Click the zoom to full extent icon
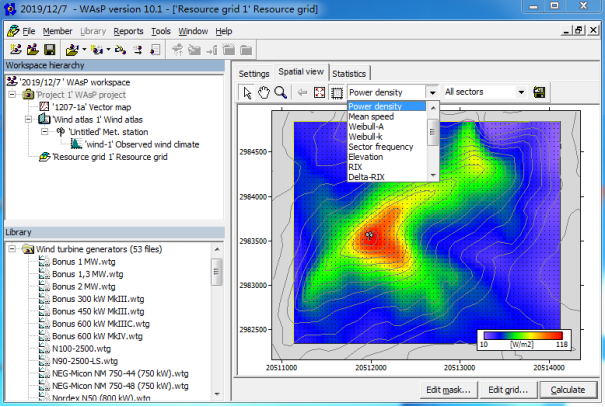The width and height of the screenshot is (605, 407). click(x=319, y=92)
